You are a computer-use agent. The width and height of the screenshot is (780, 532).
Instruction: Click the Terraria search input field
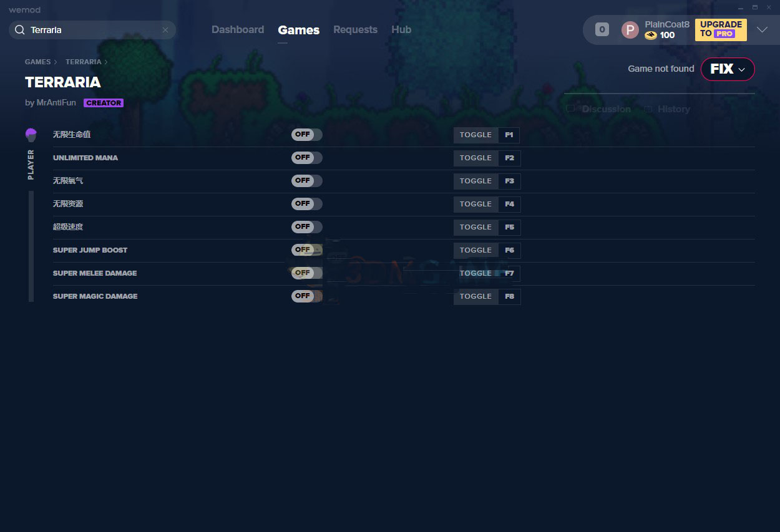coord(92,30)
